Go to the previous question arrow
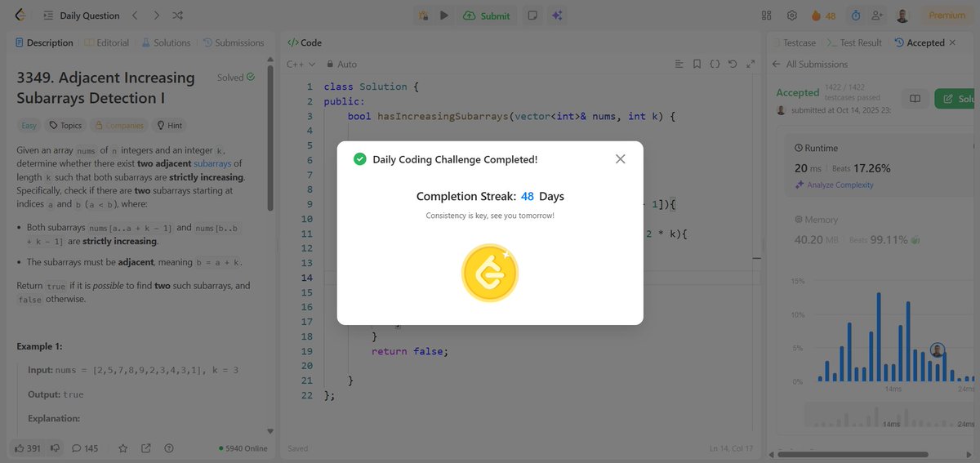 (136, 16)
